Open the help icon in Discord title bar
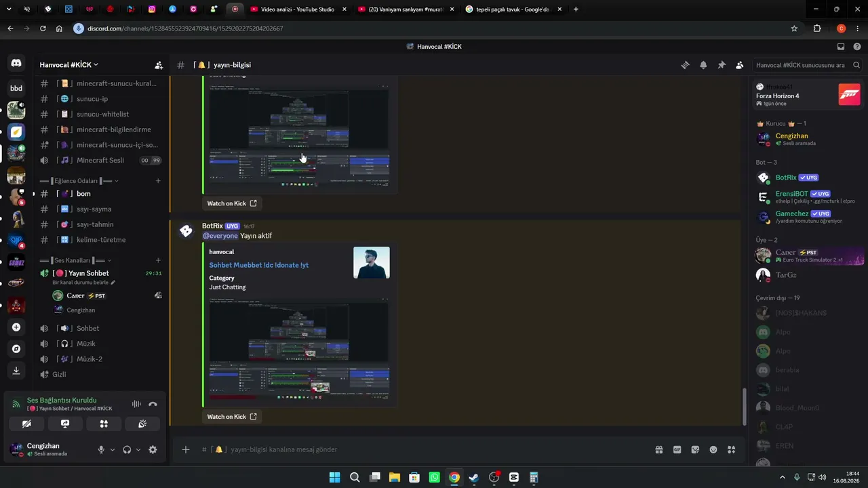This screenshot has width=868, height=488. click(857, 47)
